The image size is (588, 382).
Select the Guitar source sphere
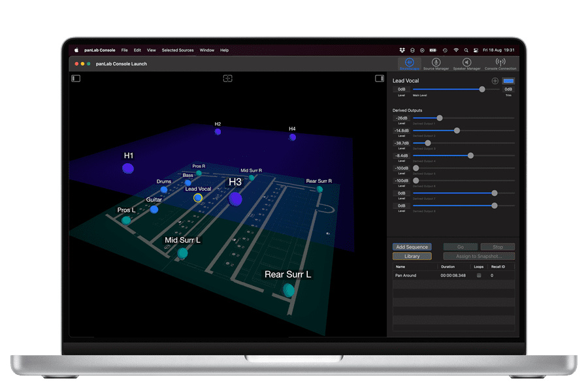click(154, 210)
